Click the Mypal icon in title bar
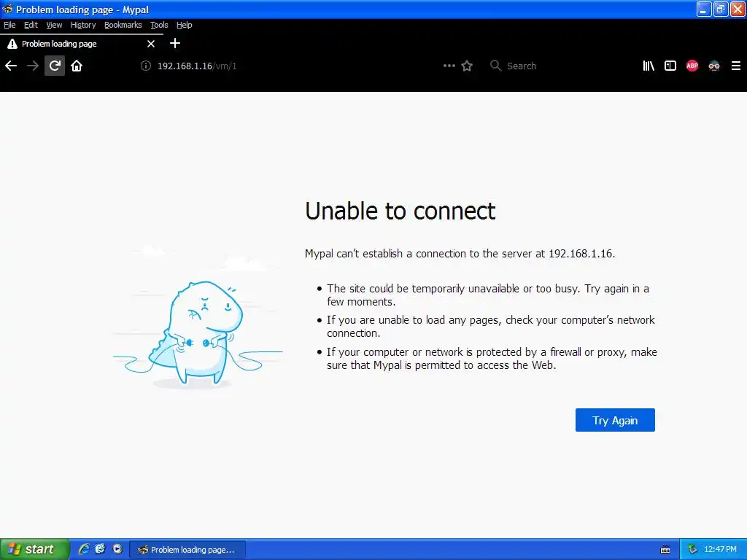The width and height of the screenshot is (747, 560). coord(7,9)
